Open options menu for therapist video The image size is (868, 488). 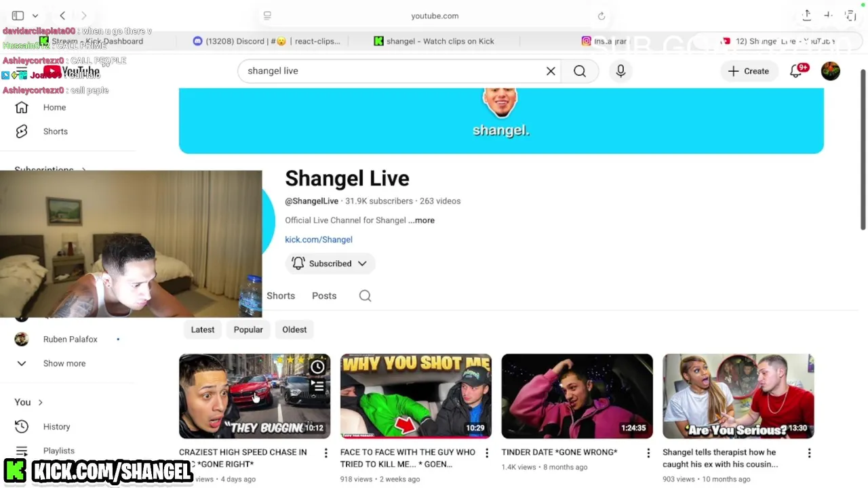click(x=809, y=453)
